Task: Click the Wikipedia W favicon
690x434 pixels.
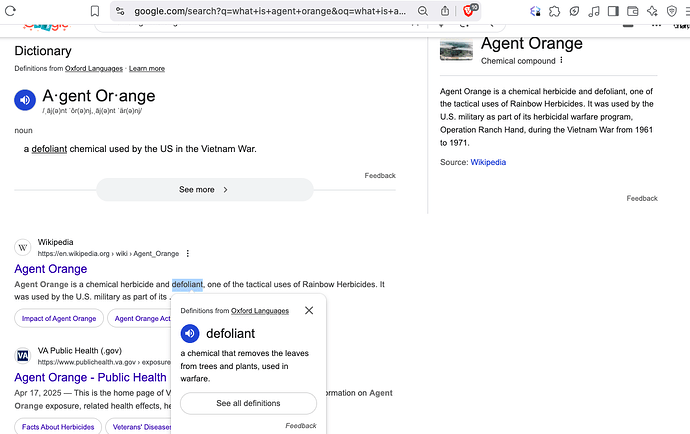Action: click(x=23, y=247)
